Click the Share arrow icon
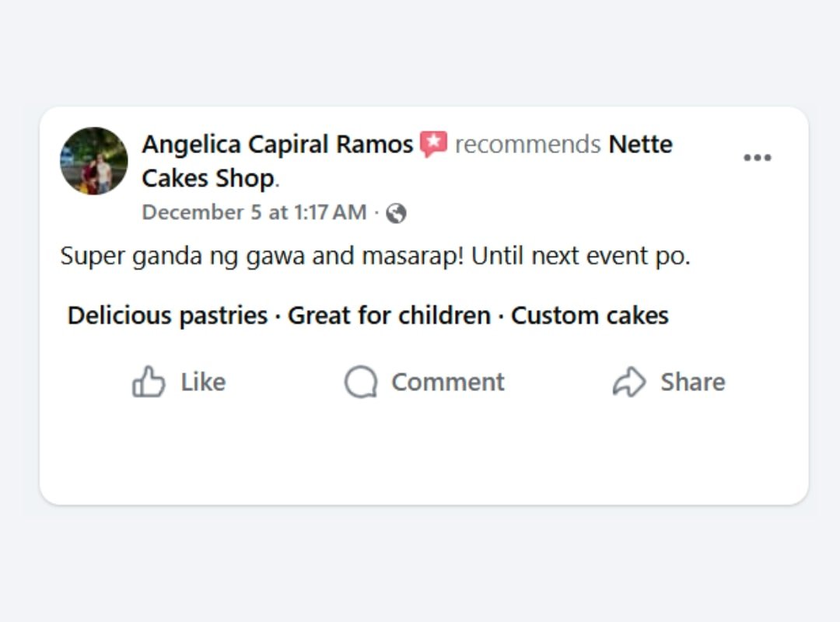The width and height of the screenshot is (840, 622). [x=629, y=382]
